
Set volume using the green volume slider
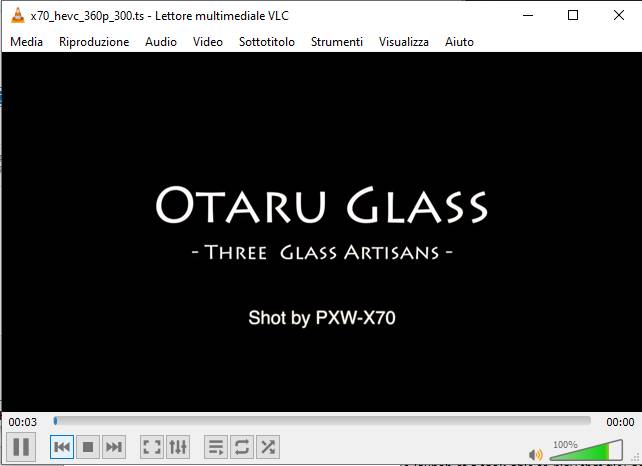coord(586,450)
